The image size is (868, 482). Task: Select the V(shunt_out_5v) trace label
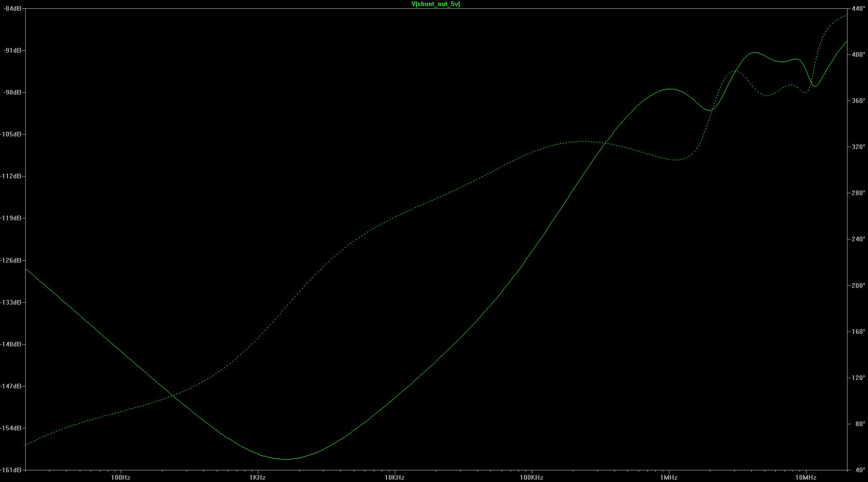(435, 4)
